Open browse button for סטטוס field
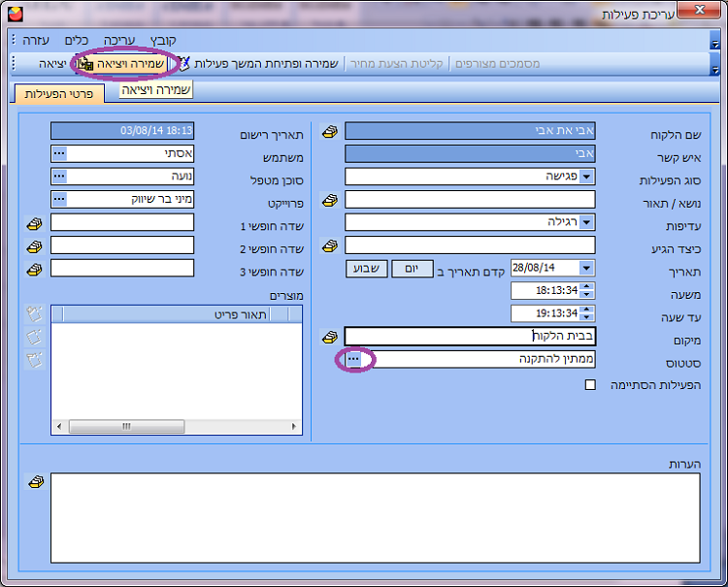Viewport: 728px width, 587px height. click(353, 359)
